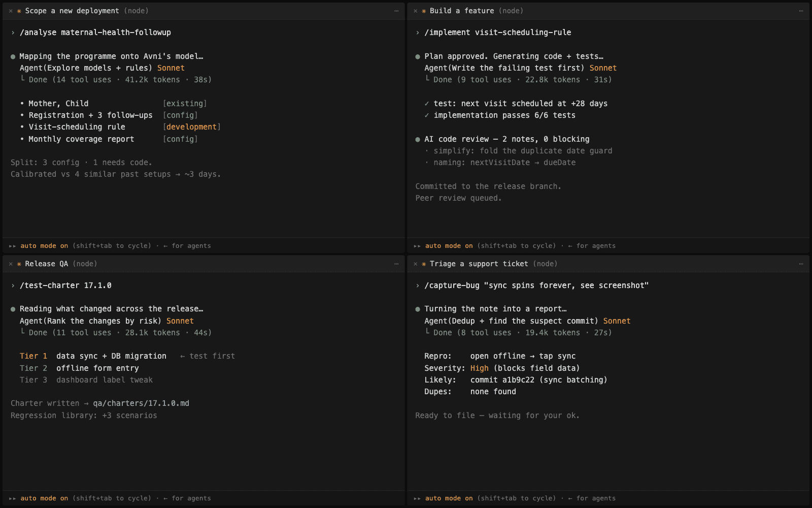
Task: Click the /implement visit-scheduling-rule command text
Action: pos(498,33)
